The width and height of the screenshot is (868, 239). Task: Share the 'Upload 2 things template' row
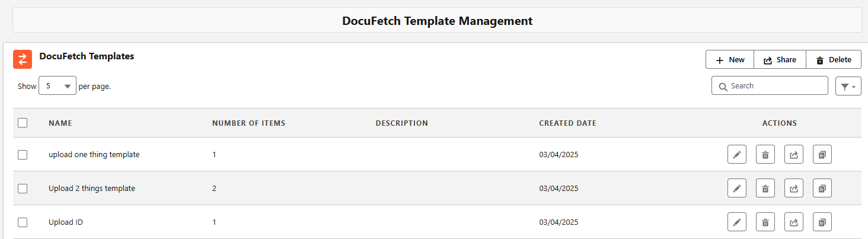[x=794, y=189]
